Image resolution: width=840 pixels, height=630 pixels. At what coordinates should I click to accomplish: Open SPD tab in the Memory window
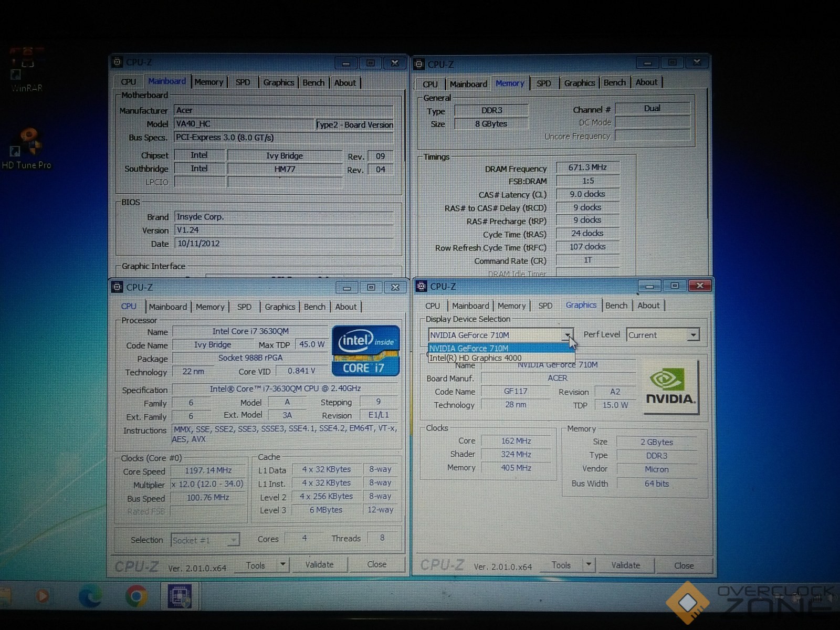544,83
